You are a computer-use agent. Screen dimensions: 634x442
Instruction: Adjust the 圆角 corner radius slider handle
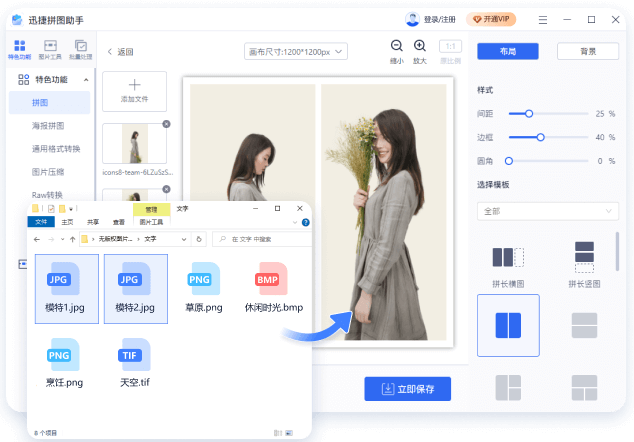pos(509,161)
